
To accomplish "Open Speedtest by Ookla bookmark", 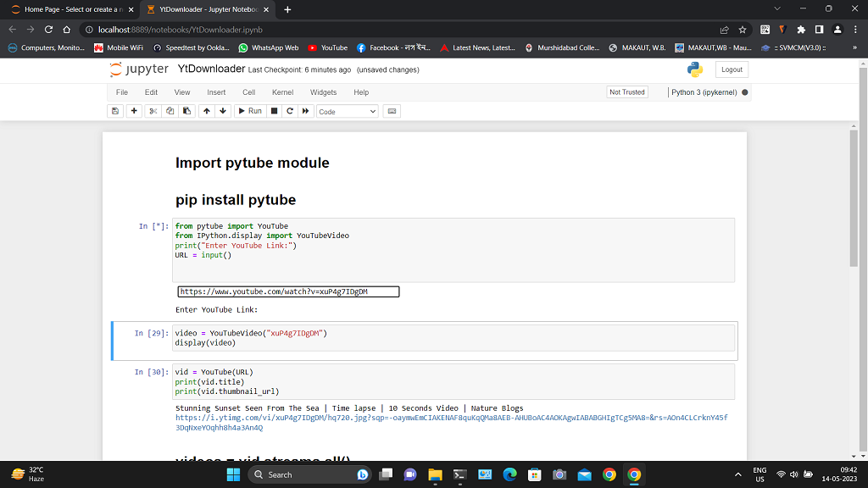I will [x=191, y=47].
